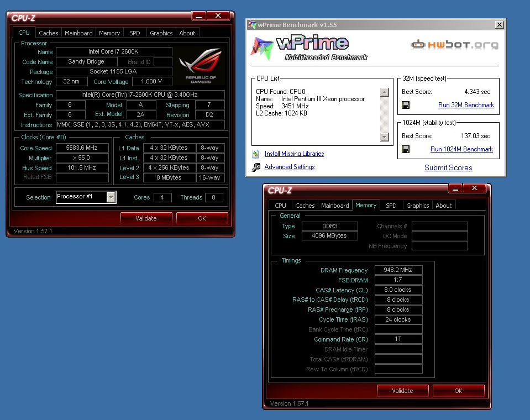
Task: Click the CPU List scroll up arrow
Action: (384, 92)
